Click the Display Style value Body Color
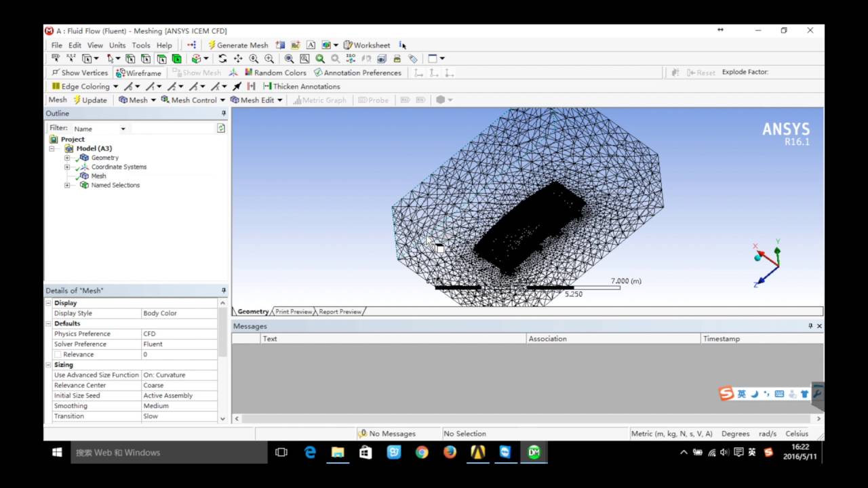The width and height of the screenshot is (868, 488). tap(180, 313)
